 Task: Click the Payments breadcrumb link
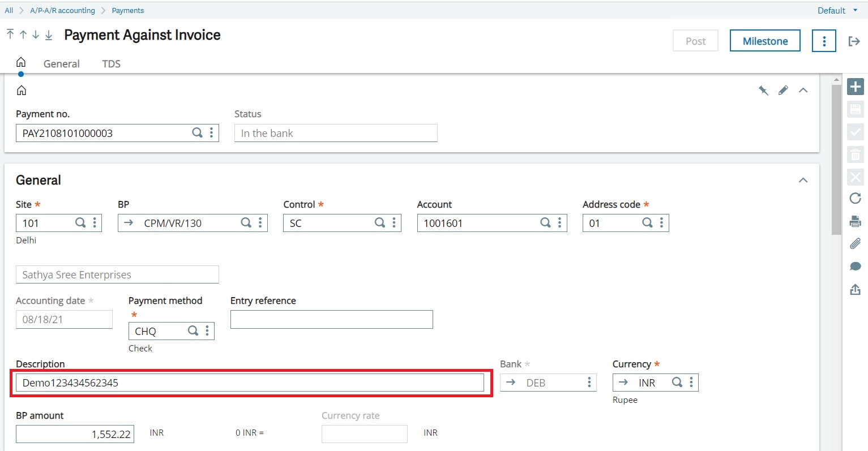(128, 10)
